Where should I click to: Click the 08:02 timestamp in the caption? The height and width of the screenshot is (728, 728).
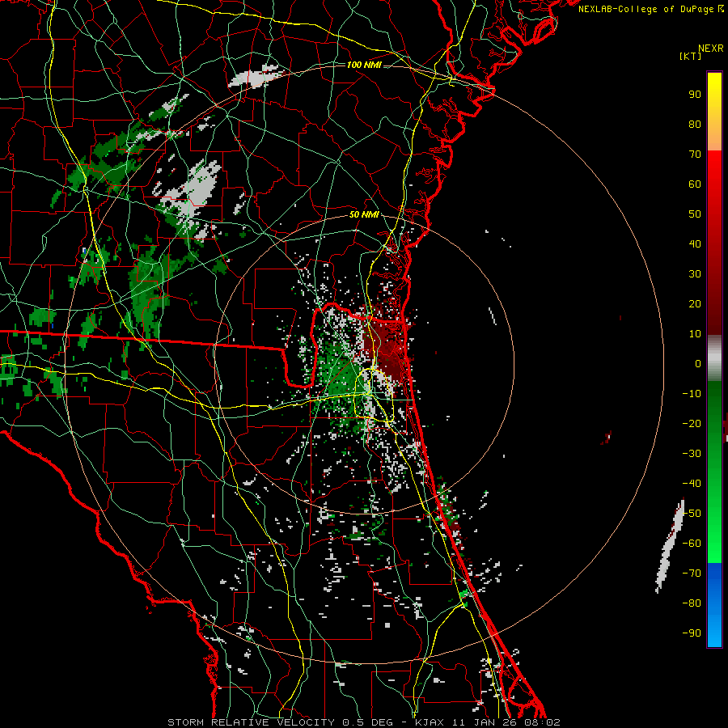click(x=542, y=722)
